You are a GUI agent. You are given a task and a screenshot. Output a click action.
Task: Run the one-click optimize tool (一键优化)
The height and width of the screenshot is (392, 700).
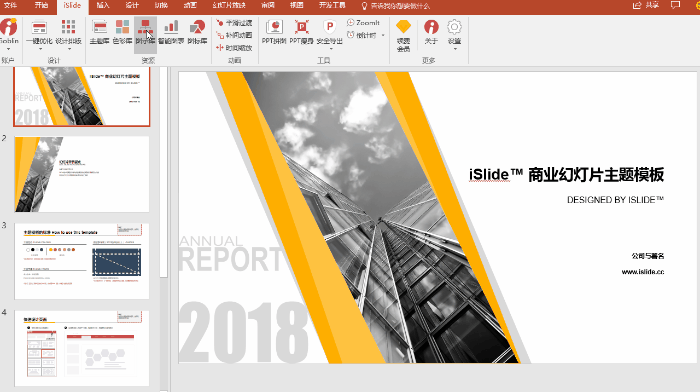tap(39, 32)
